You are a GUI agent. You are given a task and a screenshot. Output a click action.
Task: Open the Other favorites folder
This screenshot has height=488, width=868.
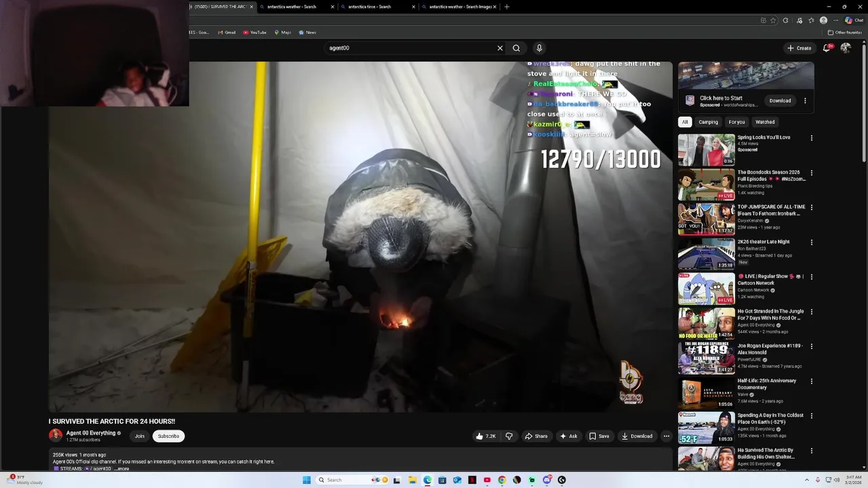[x=844, y=33]
